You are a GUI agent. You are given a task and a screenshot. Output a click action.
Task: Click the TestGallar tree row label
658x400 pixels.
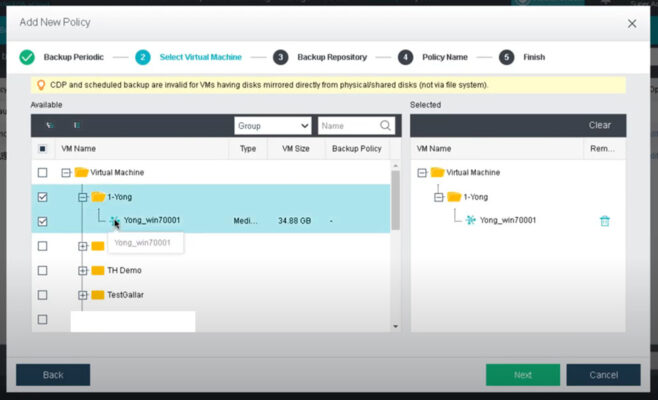(x=125, y=295)
